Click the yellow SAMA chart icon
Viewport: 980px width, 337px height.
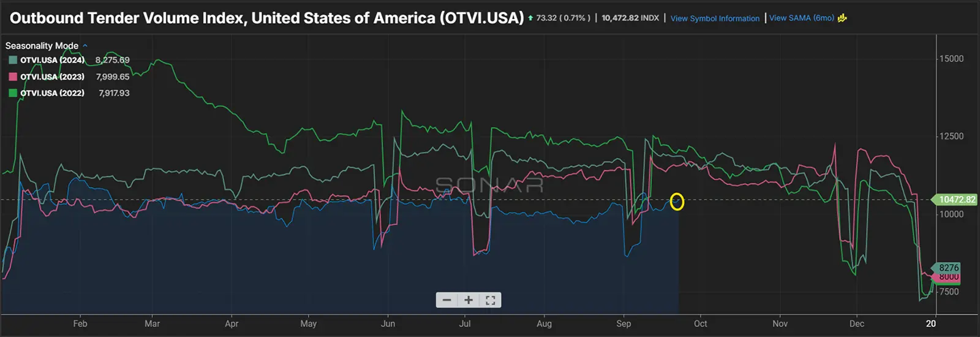click(842, 18)
